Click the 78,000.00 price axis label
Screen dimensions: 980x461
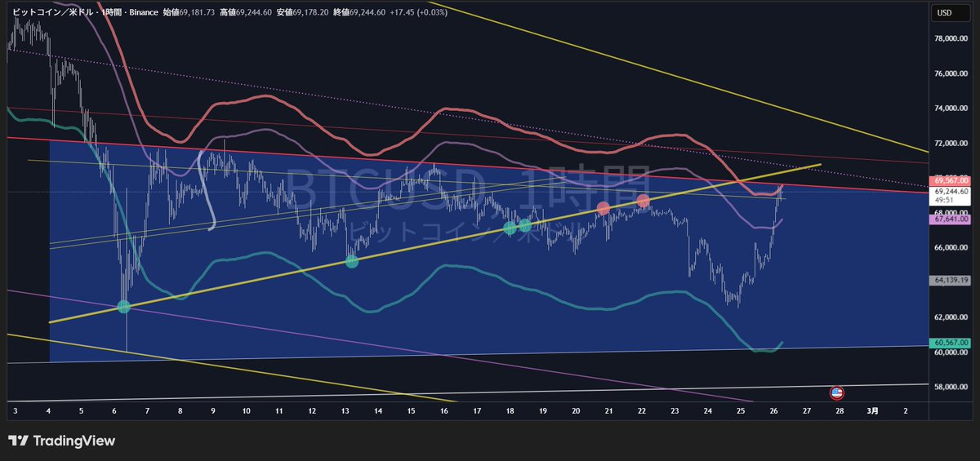(x=951, y=38)
